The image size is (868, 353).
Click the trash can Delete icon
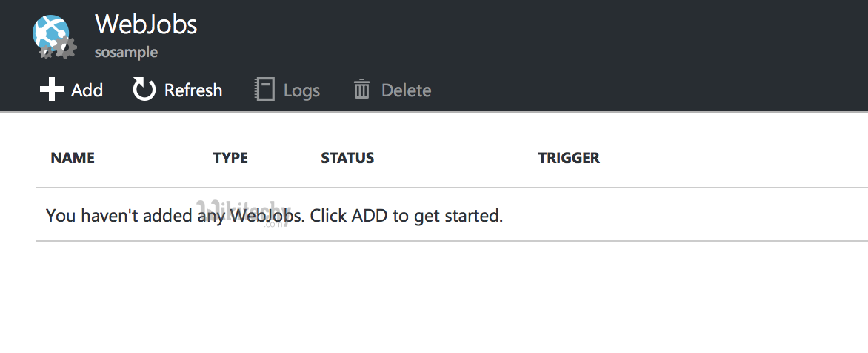(x=361, y=90)
